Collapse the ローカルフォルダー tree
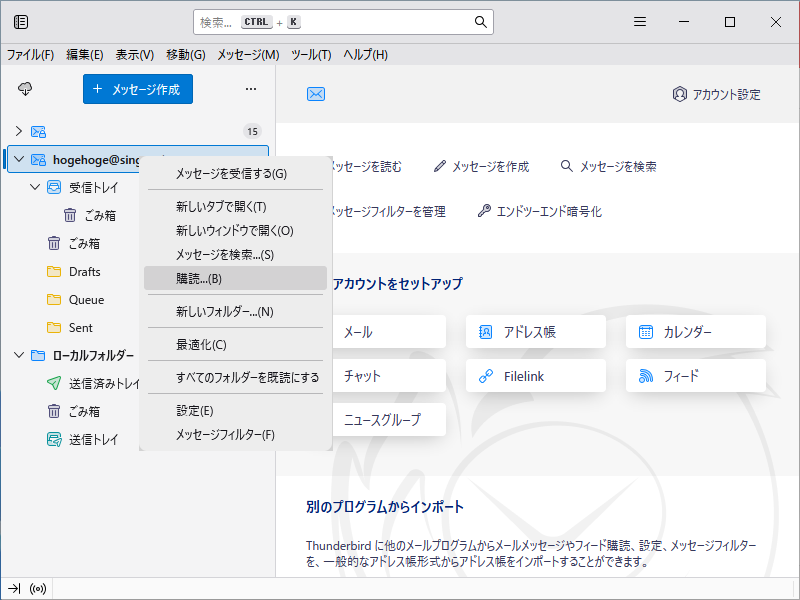The image size is (800, 600). click(19, 355)
